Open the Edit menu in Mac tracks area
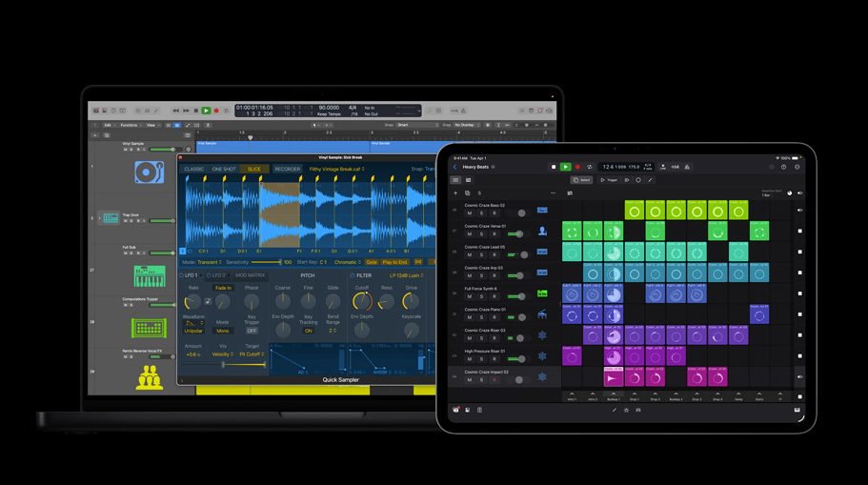 tap(109, 125)
